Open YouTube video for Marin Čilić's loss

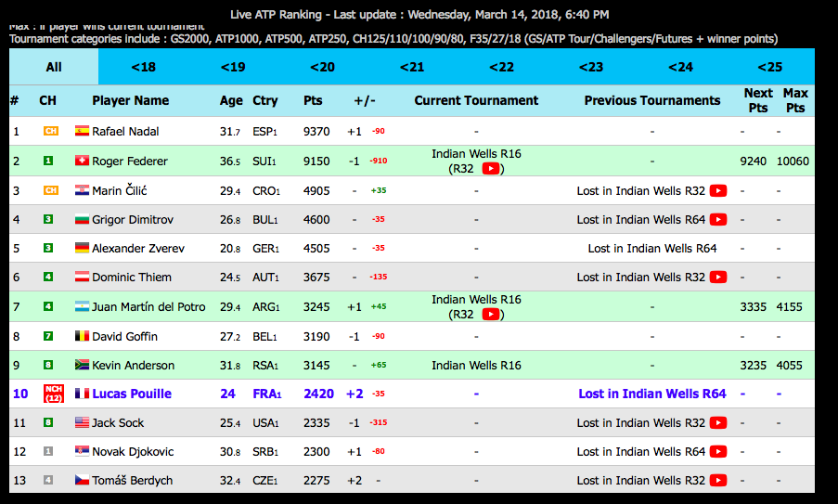[x=717, y=191]
